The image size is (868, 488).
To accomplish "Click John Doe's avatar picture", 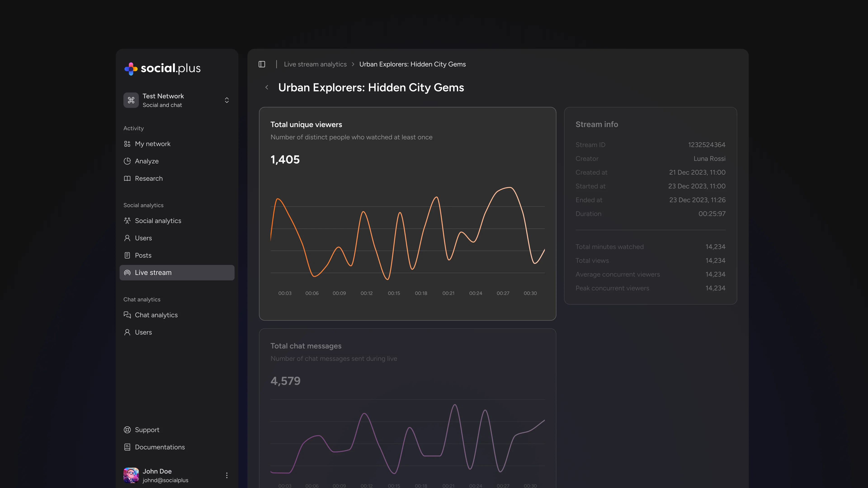I will point(131,475).
